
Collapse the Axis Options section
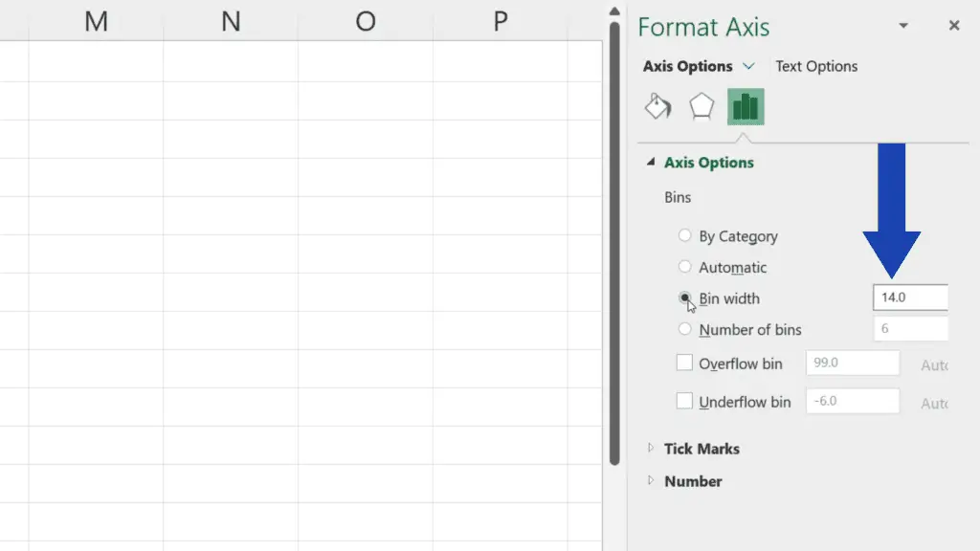(651, 162)
